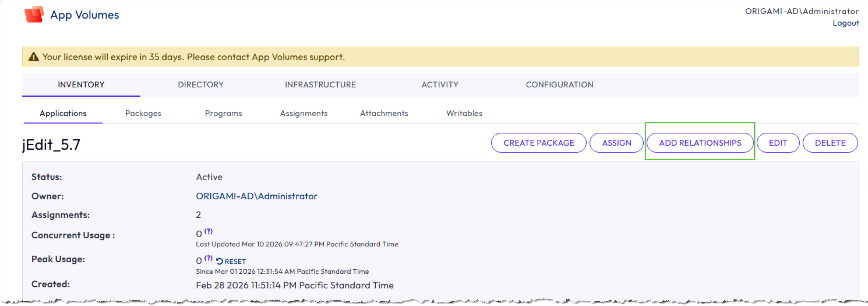Open the Attachments sub-tab
The image size is (868, 306).
click(384, 113)
